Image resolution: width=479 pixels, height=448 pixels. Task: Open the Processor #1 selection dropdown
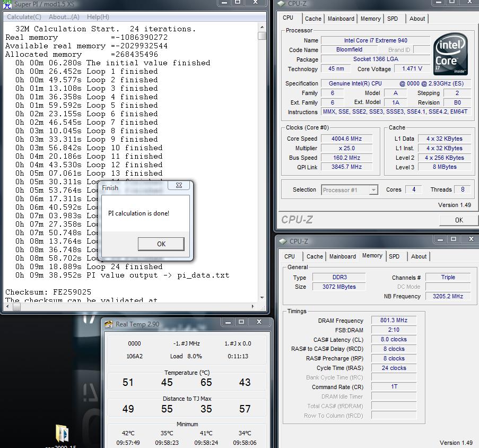(350, 190)
